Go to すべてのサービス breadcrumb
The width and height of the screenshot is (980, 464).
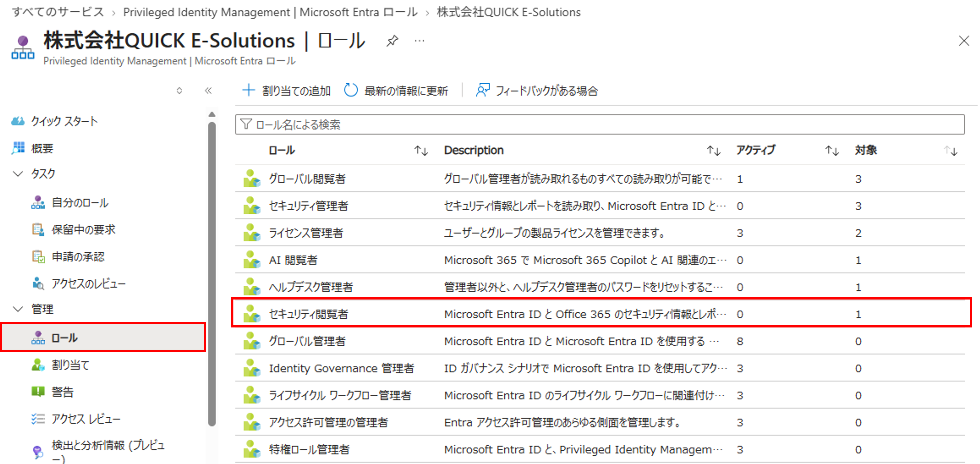tap(58, 12)
